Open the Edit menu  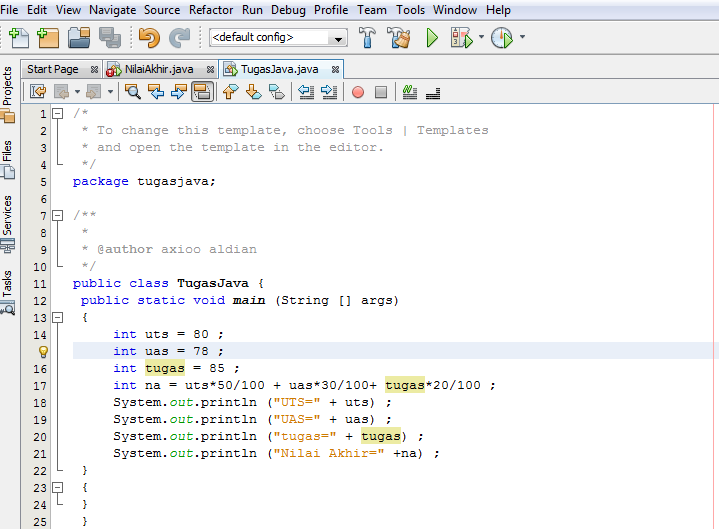click(x=37, y=10)
